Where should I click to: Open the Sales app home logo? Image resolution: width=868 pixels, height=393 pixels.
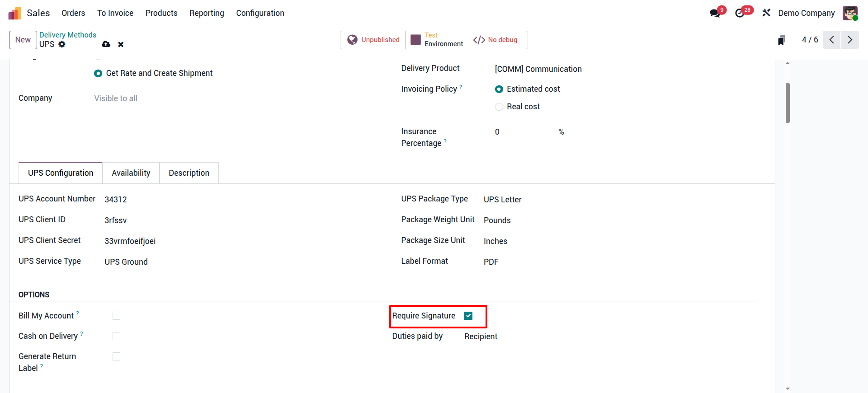pos(14,13)
